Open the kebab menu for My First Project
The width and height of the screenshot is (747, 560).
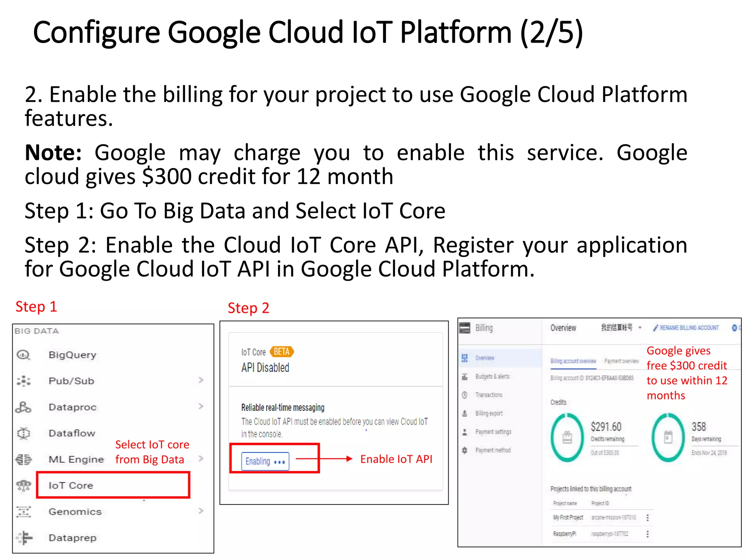coord(648,517)
